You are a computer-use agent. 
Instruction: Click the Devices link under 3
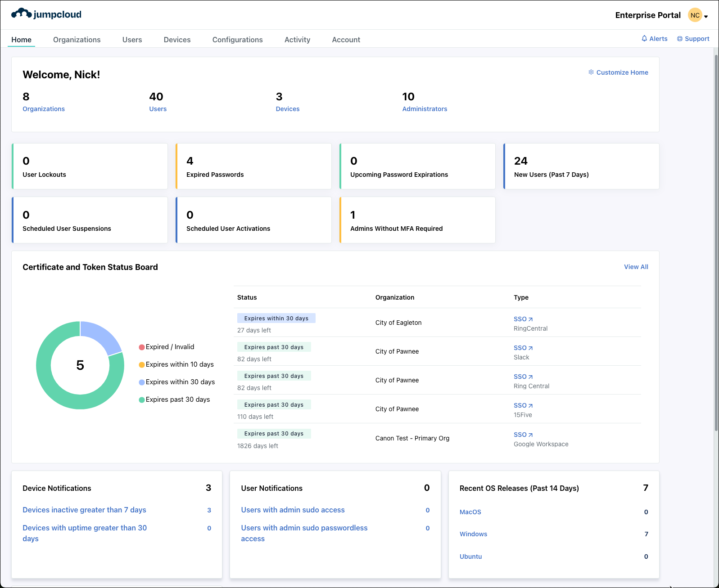click(287, 109)
